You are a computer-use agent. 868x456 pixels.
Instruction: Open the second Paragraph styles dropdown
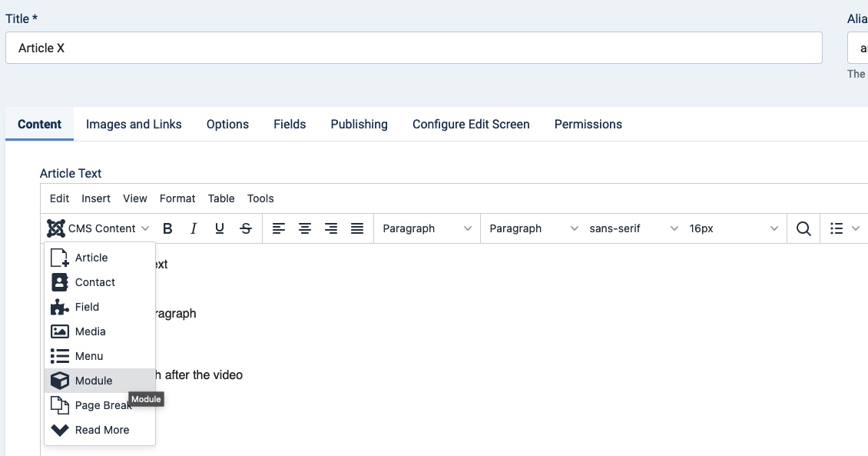pos(534,228)
